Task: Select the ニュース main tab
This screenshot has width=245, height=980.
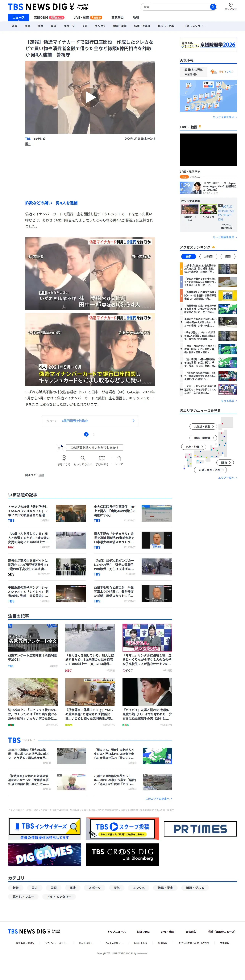Action: tap(19, 18)
